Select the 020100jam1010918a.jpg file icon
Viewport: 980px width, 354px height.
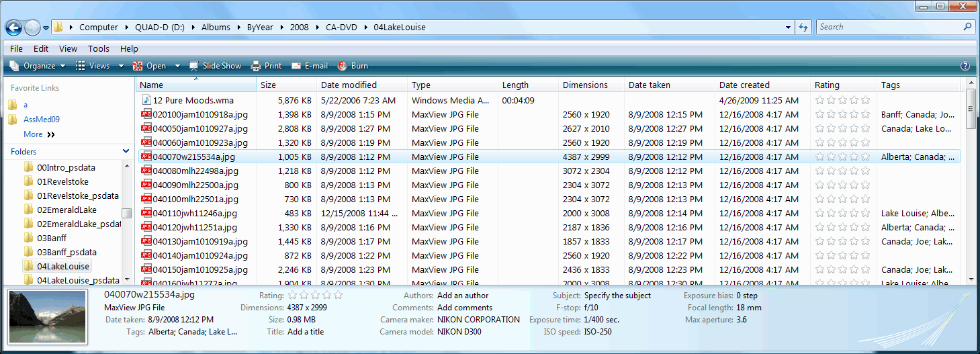[x=146, y=114]
